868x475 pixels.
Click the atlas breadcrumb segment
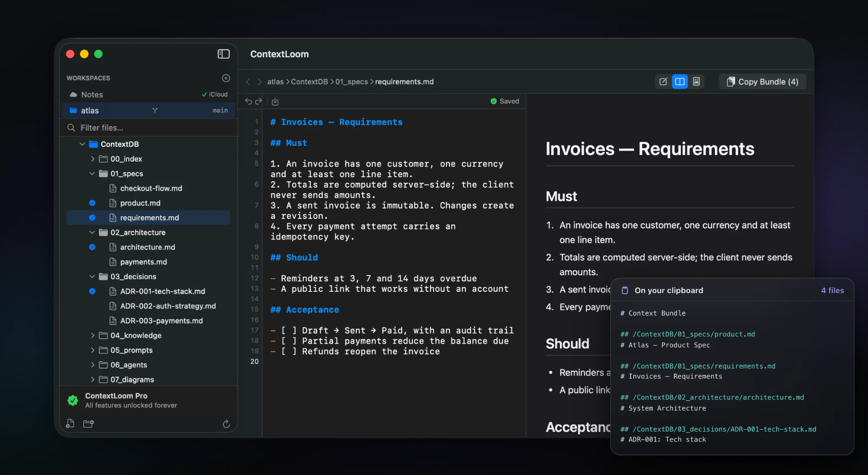point(275,82)
